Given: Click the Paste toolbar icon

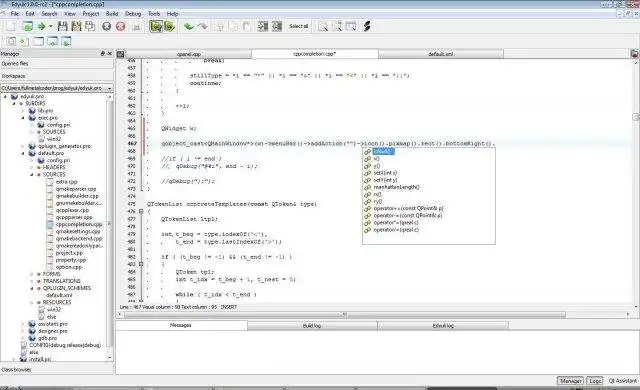Looking at the screenshot, I should click(x=247, y=27).
